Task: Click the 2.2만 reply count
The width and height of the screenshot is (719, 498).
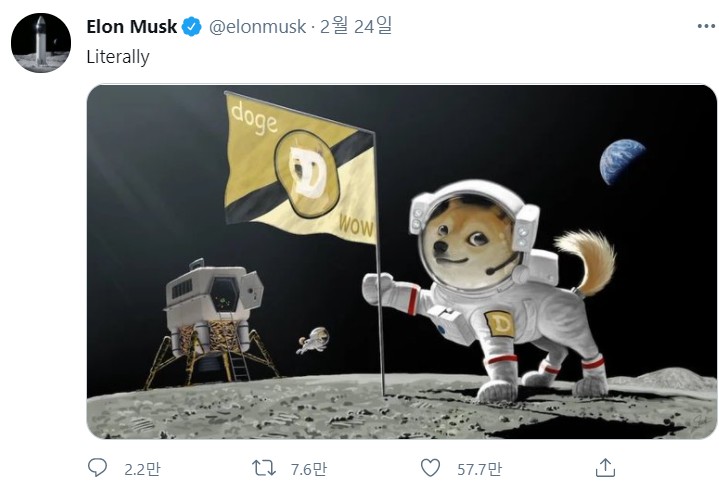Action: tap(142, 469)
